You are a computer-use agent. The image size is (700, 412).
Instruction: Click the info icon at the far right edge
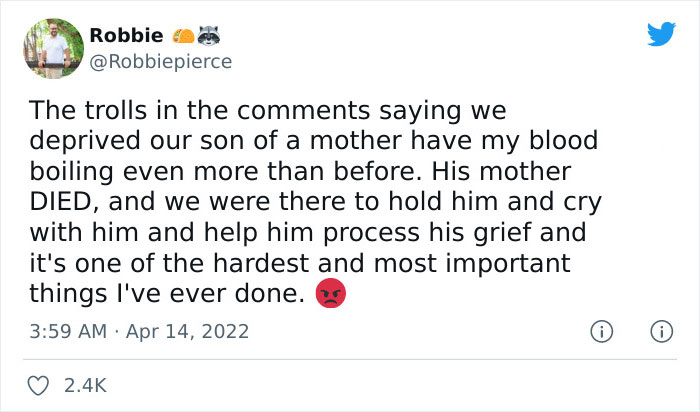click(659, 330)
